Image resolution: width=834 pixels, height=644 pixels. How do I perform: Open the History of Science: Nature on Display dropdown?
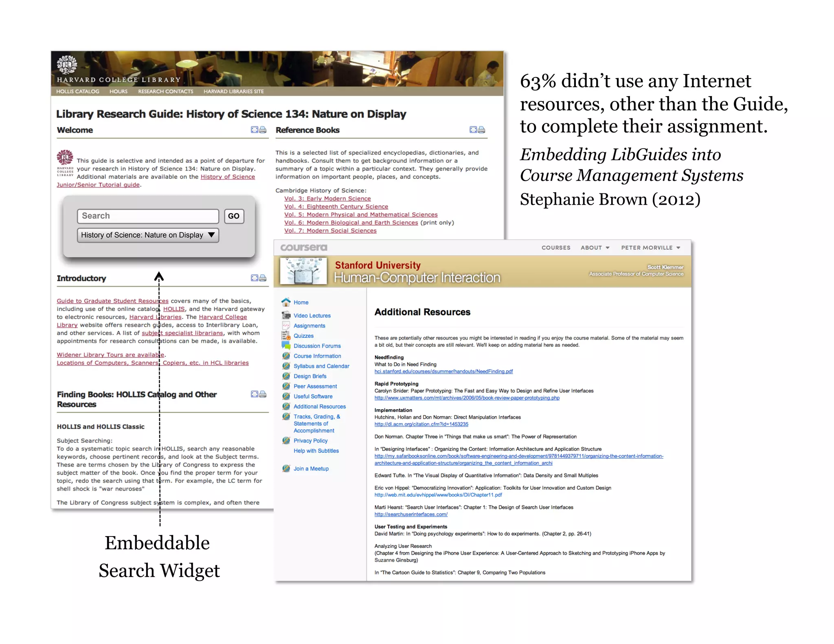point(148,235)
